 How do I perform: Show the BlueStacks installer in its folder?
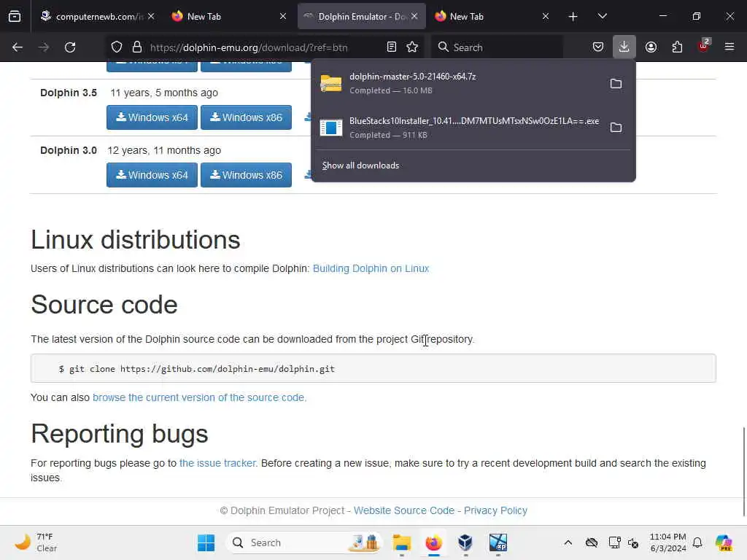[616, 128]
